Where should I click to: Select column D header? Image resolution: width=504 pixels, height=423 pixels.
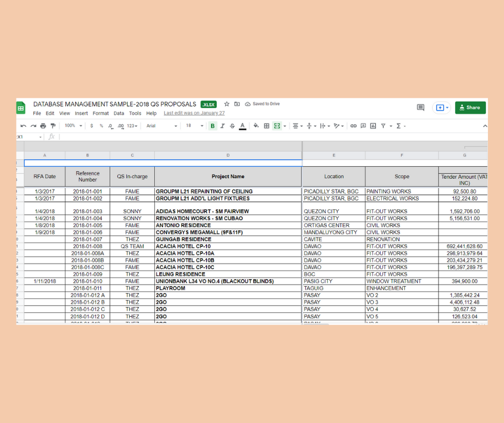228,155
